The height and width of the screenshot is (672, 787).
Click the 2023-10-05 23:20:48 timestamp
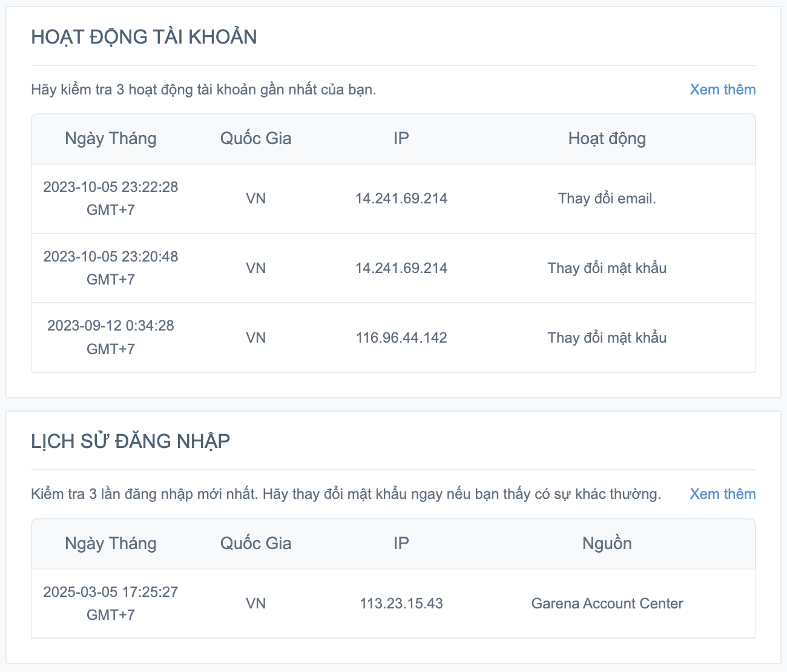tap(111, 257)
